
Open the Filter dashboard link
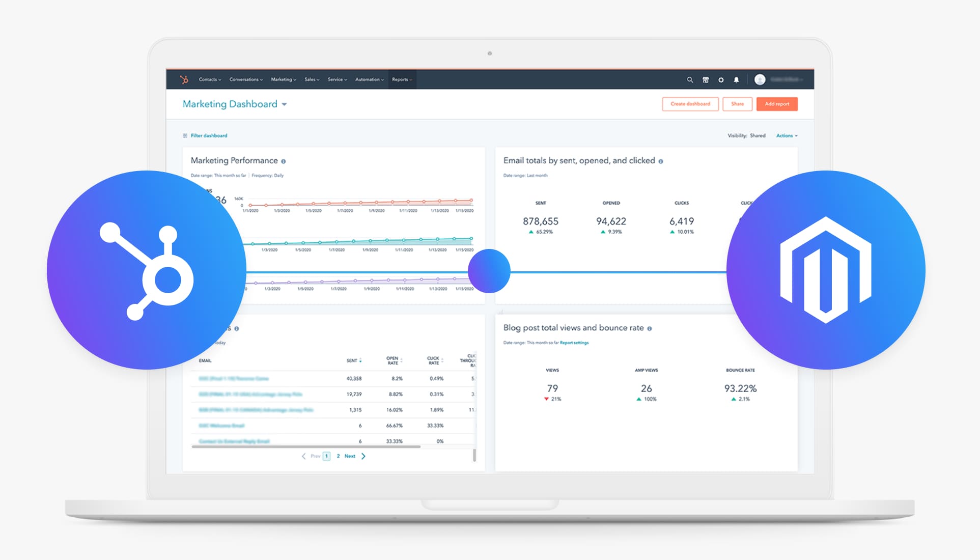[x=209, y=135]
